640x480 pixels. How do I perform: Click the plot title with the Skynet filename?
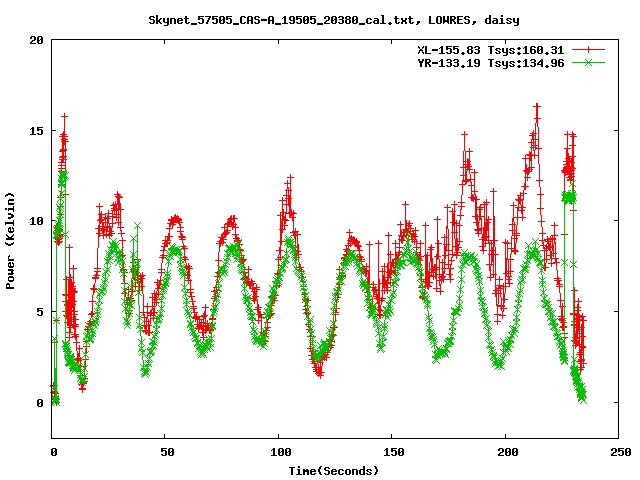(320, 19)
